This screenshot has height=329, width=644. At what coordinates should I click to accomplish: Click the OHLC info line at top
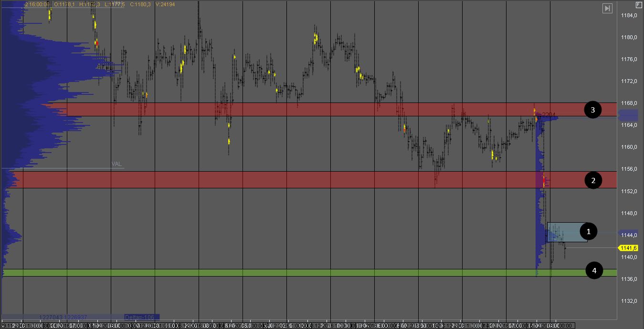75,4
